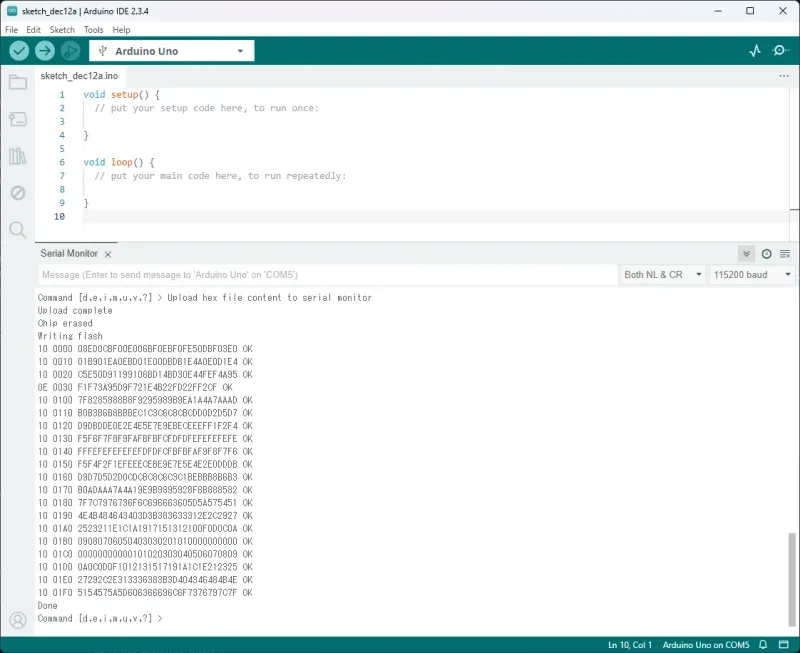Open the Arduino Uno board selector
The image size is (800, 653).
pyautogui.click(x=171, y=51)
